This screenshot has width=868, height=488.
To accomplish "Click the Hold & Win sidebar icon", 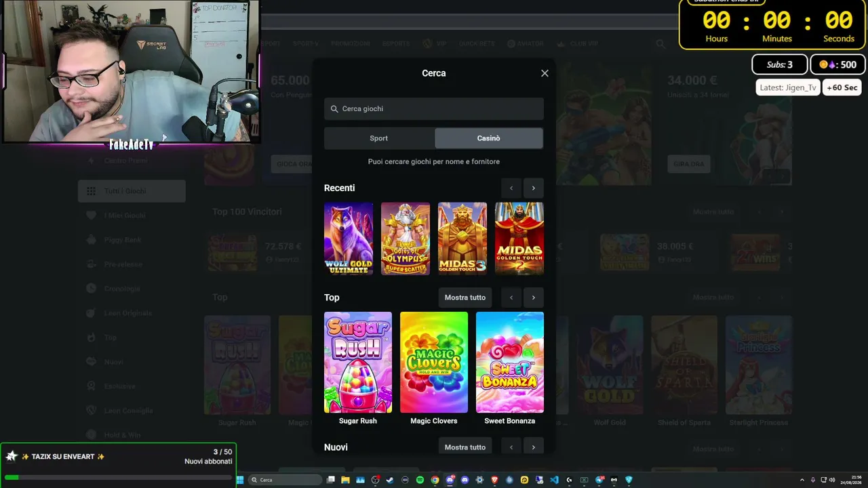I will [x=91, y=435].
